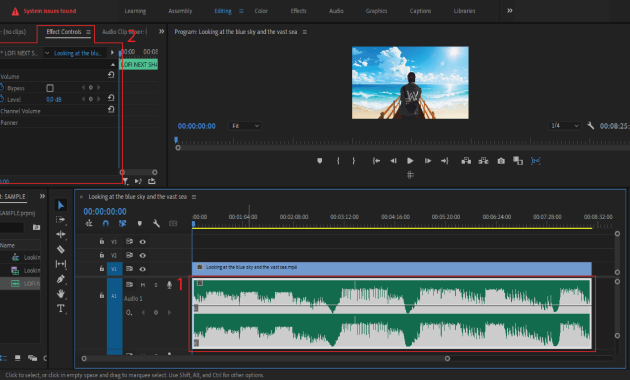Open the clip selector dropdown arrow

coord(47,53)
